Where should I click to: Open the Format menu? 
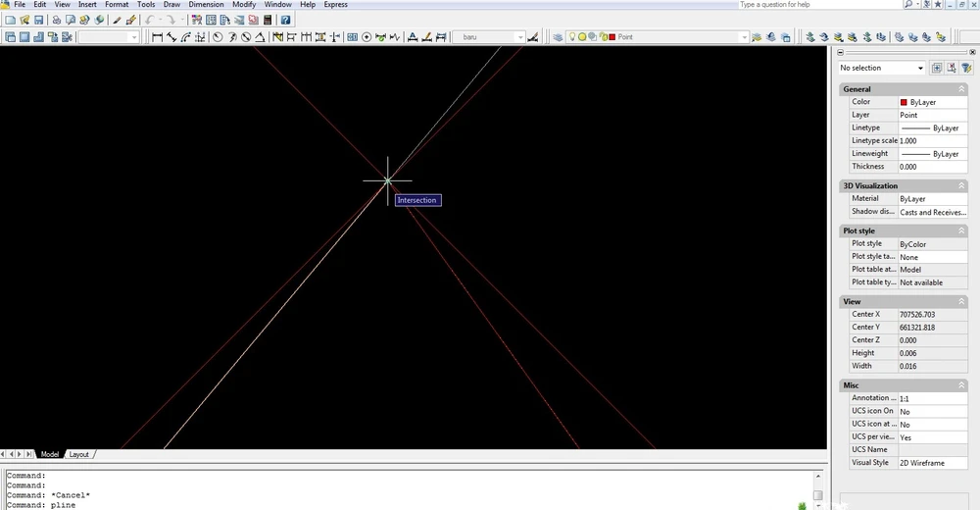click(117, 4)
